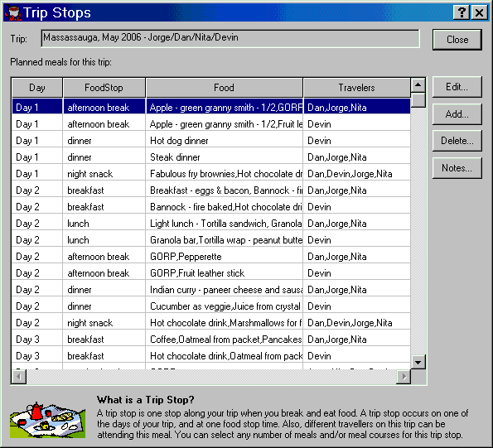The height and width of the screenshot is (448, 493).
Task: Select the Hot dog dinner row
Action: pyautogui.click(x=211, y=141)
